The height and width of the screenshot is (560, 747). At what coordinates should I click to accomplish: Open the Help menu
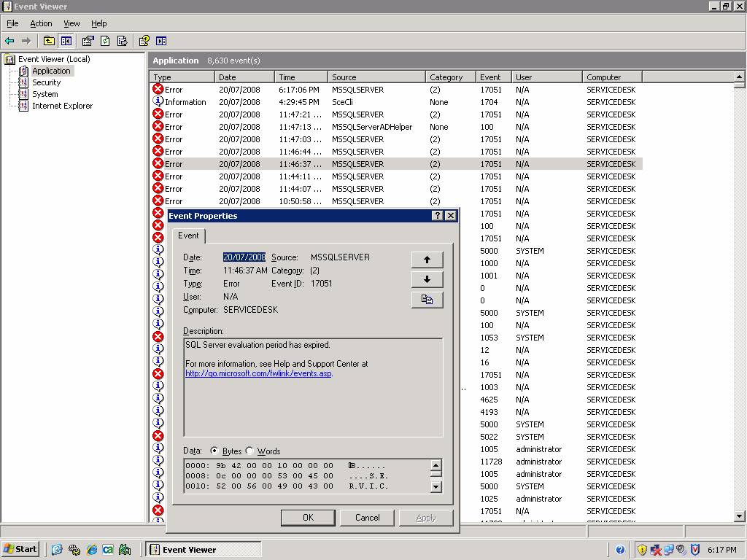click(98, 23)
